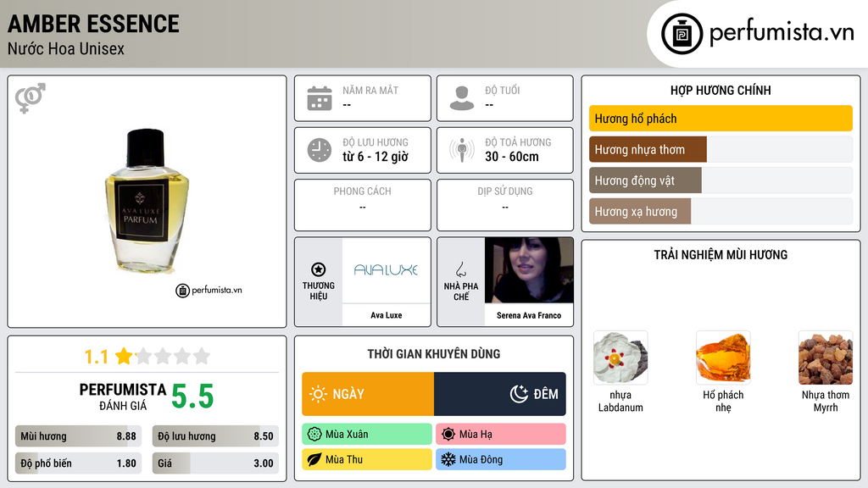Screen dimensions: 868x488
Task: Click the sun icon for Mùa Hạ
Action: (448, 435)
